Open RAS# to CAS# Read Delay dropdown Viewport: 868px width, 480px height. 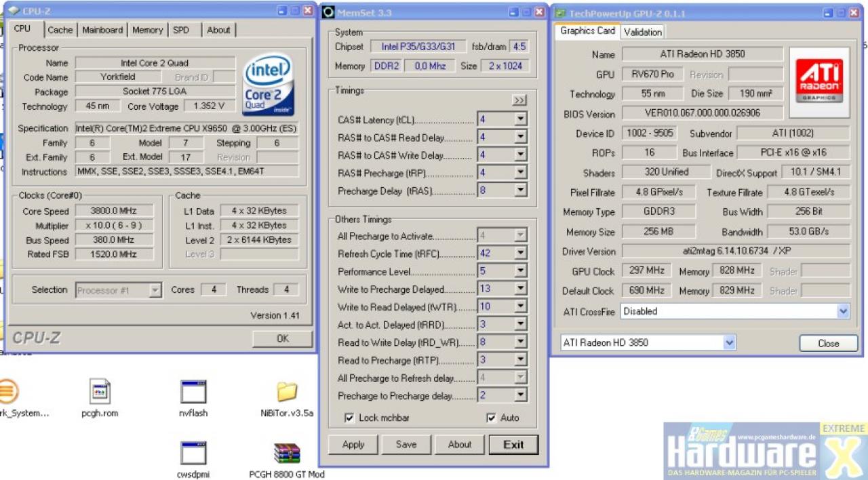point(521,138)
